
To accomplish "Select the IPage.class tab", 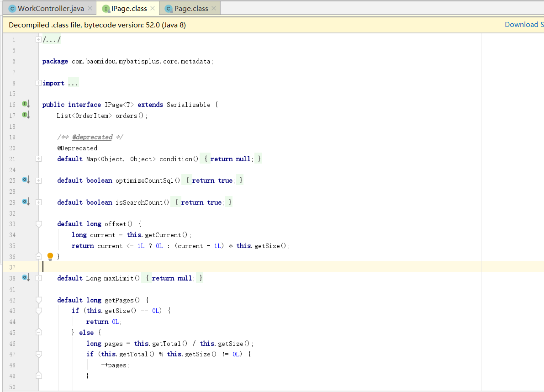I will click(x=128, y=8).
